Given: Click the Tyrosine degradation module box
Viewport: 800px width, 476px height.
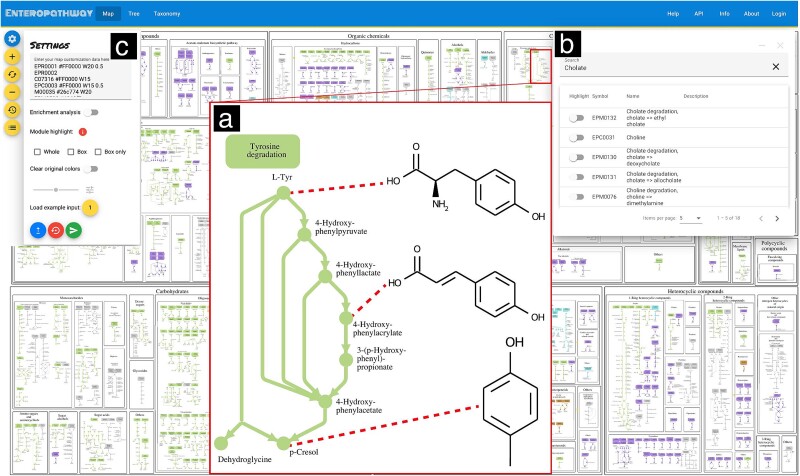Looking at the screenshot, I should pyautogui.click(x=263, y=151).
